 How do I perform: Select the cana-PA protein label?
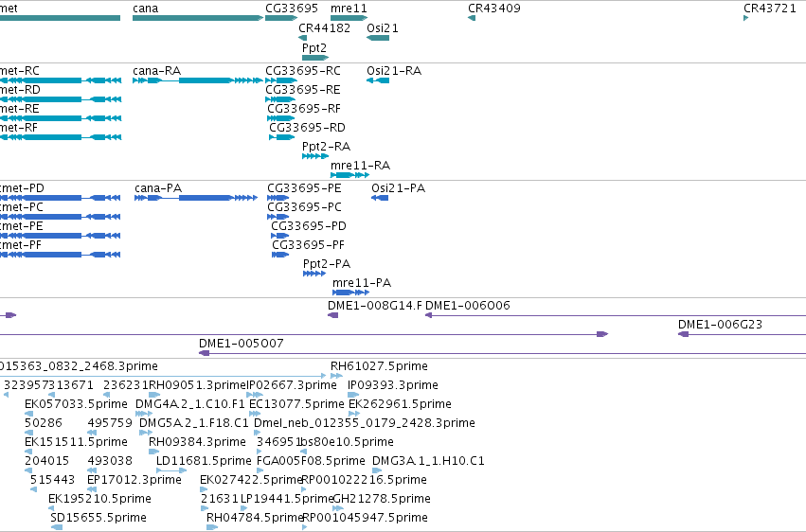(x=158, y=188)
